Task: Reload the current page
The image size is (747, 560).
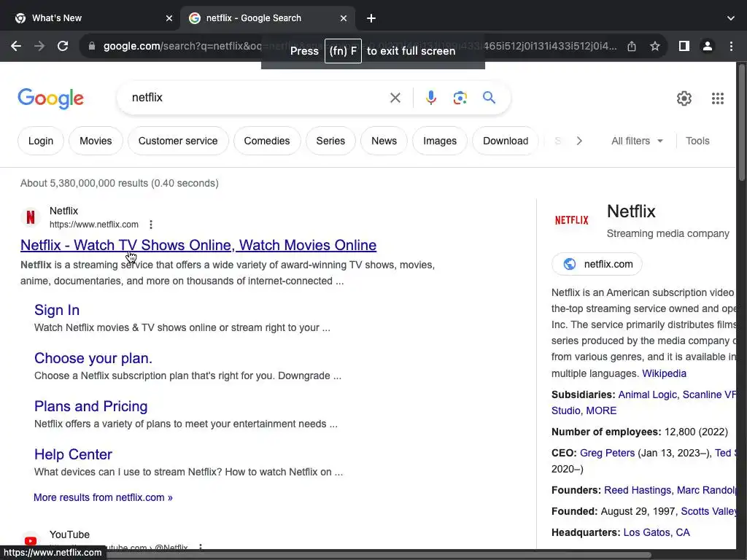Action: click(63, 46)
